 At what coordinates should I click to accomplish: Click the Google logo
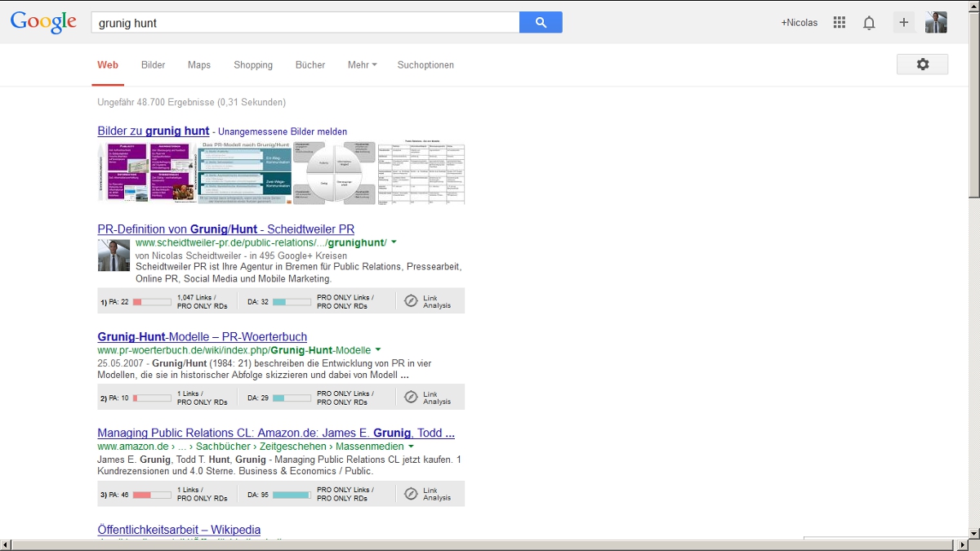[43, 22]
